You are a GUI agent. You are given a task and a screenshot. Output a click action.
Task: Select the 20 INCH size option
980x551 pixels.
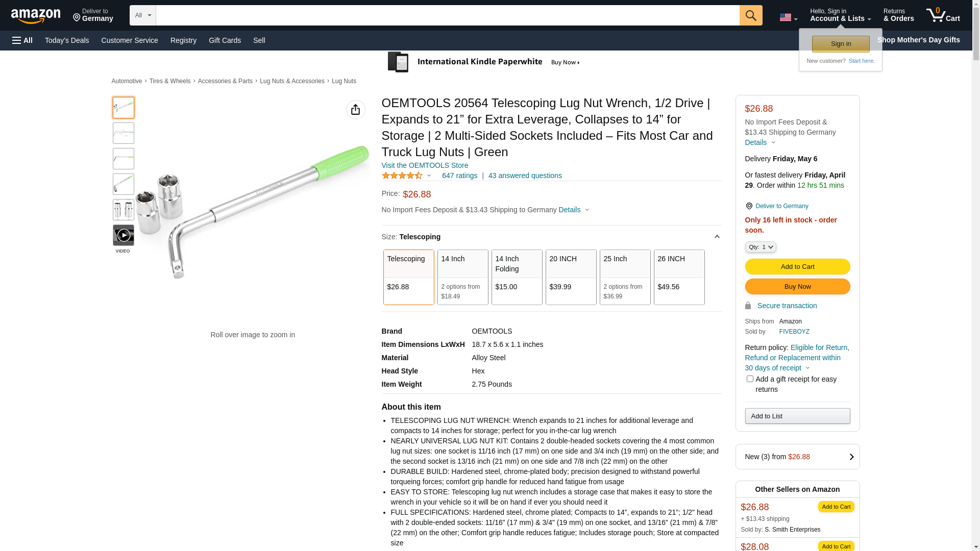coord(571,277)
